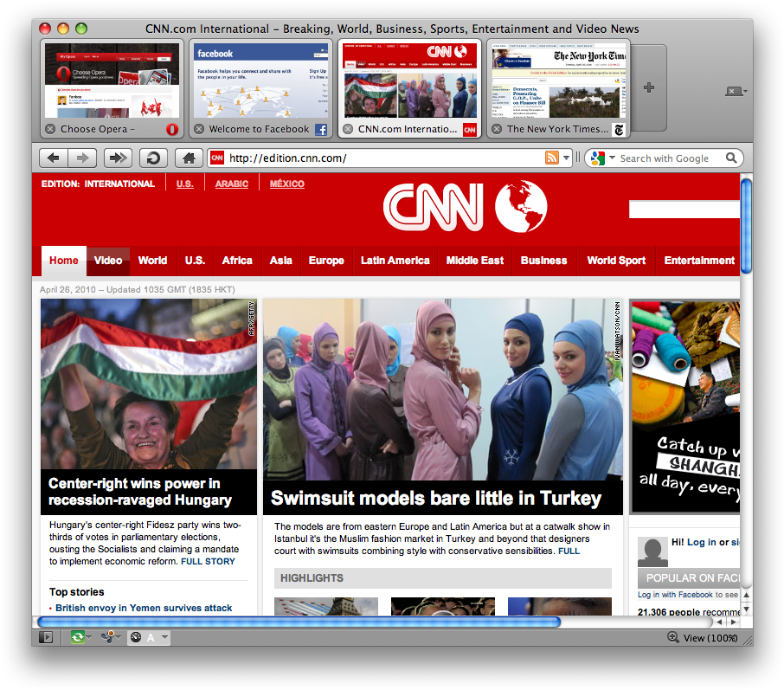Click the magnifying glass search button
The image size is (784, 690).
click(x=731, y=158)
